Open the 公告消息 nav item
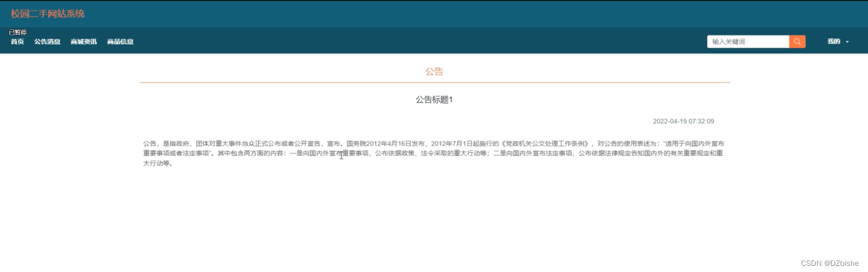This screenshot has height=272, width=868. pyautogui.click(x=47, y=41)
